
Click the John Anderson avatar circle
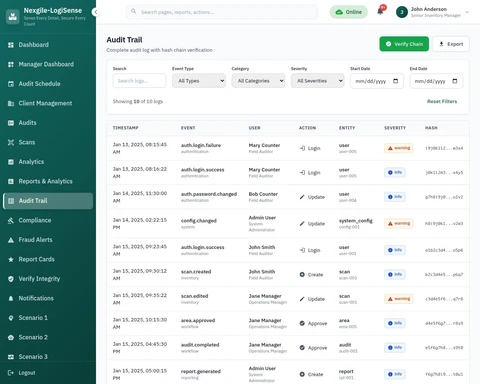point(402,12)
